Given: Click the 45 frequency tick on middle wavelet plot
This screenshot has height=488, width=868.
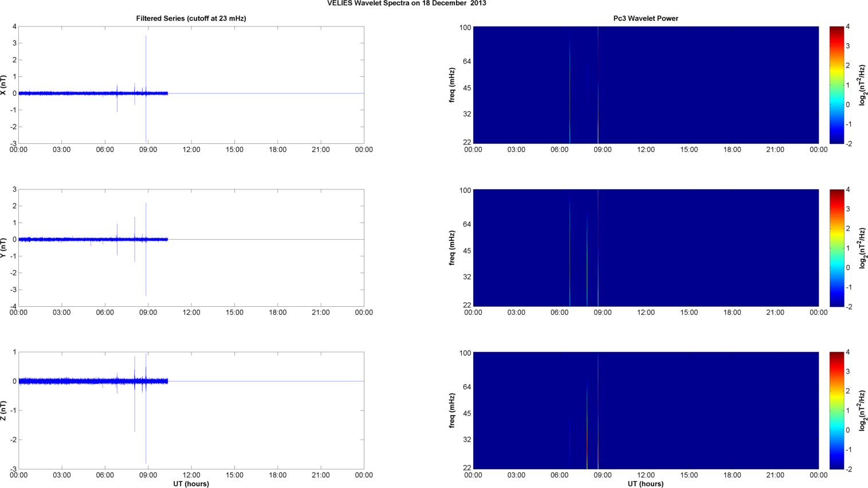Looking at the screenshot, I should (467, 251).
